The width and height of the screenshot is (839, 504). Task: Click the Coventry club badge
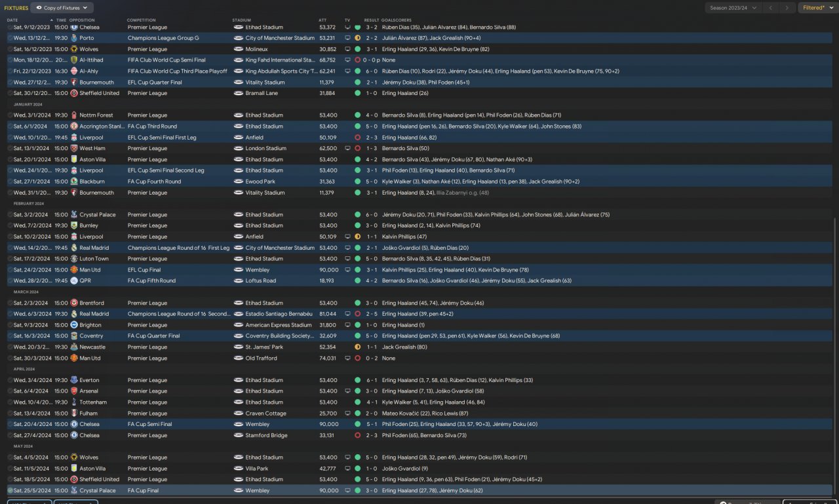pos(74,336)
